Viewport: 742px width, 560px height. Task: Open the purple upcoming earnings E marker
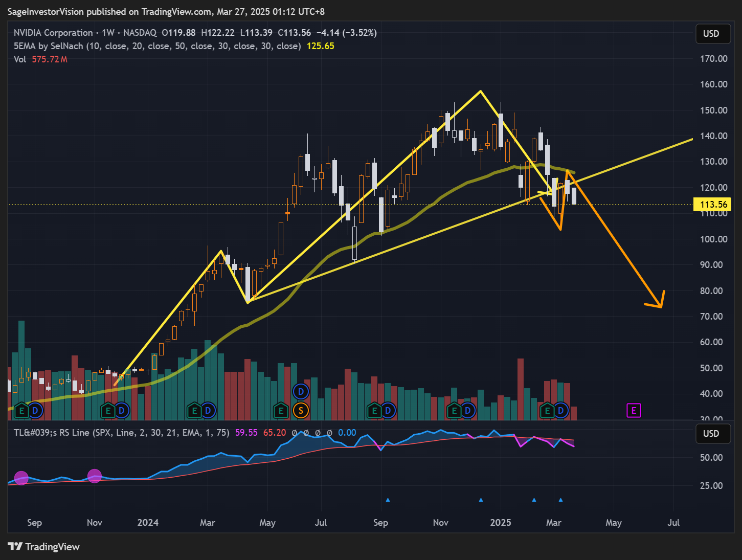coord(634,410)
